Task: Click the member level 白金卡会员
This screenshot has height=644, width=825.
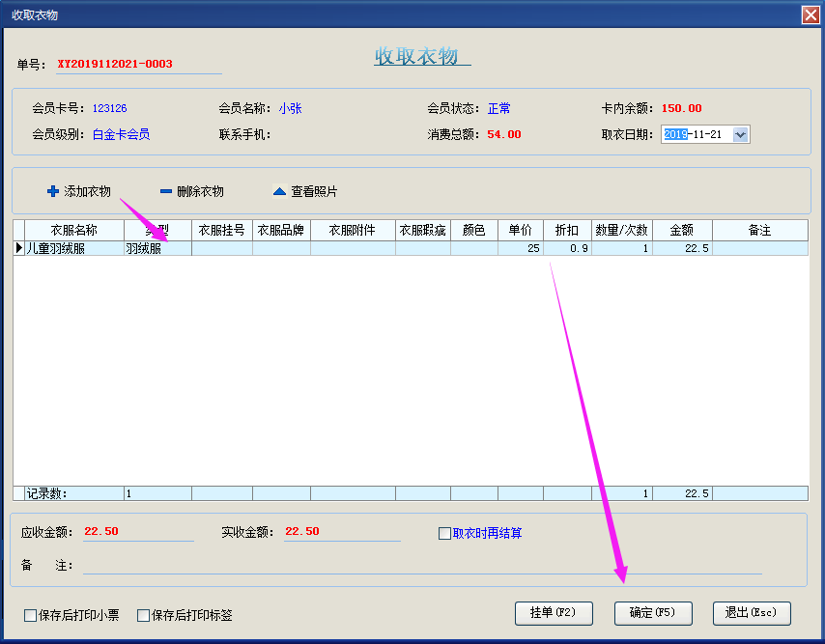Action: (121, 134)
